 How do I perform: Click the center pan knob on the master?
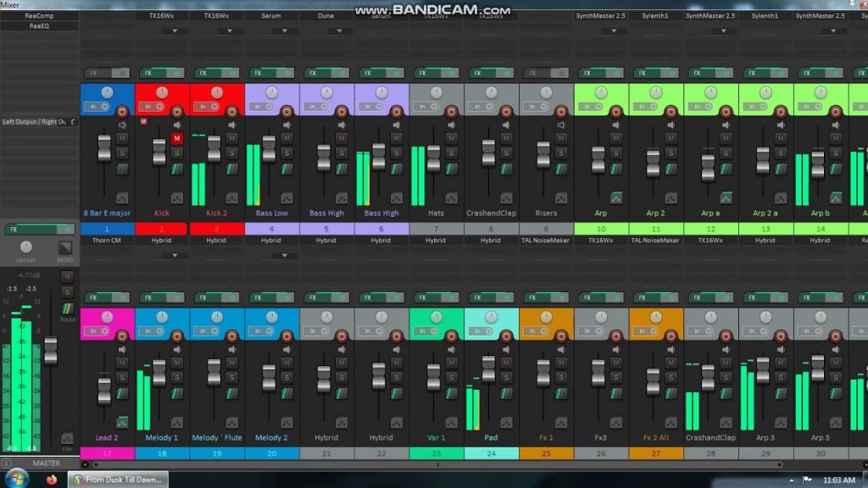[26, 247]
